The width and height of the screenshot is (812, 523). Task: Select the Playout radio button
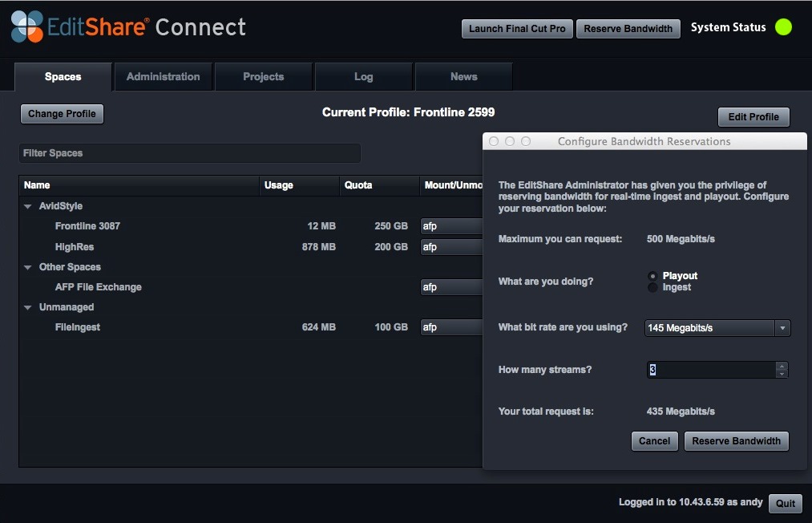point(652,276)
